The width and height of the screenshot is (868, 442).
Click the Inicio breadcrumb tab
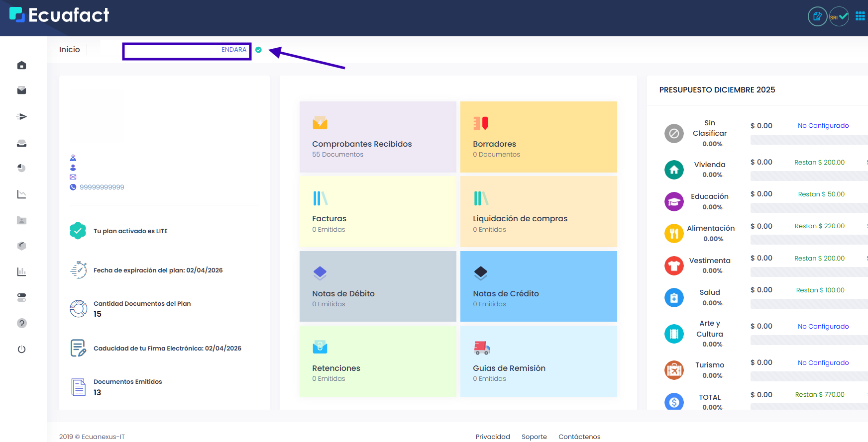click(69, 50)
